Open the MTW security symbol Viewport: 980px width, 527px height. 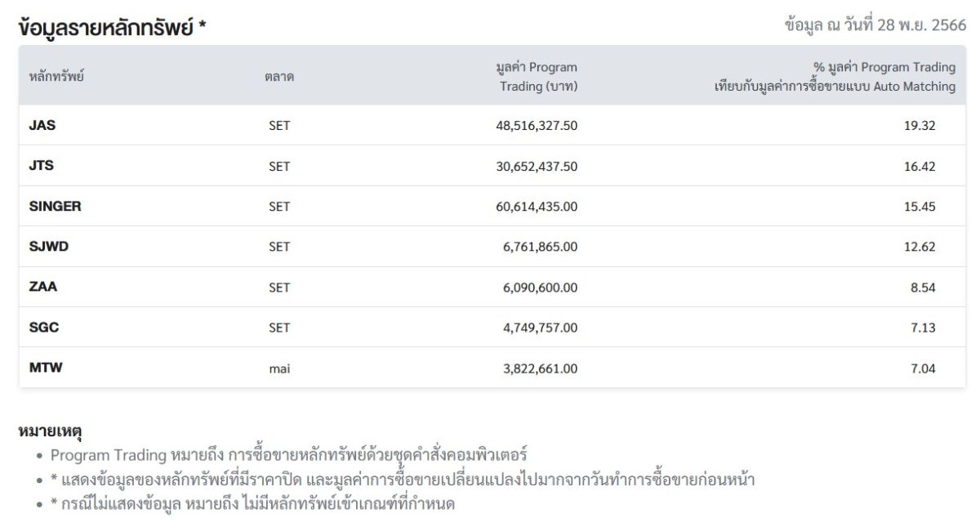pyautogui.click(x=46, y=368)
